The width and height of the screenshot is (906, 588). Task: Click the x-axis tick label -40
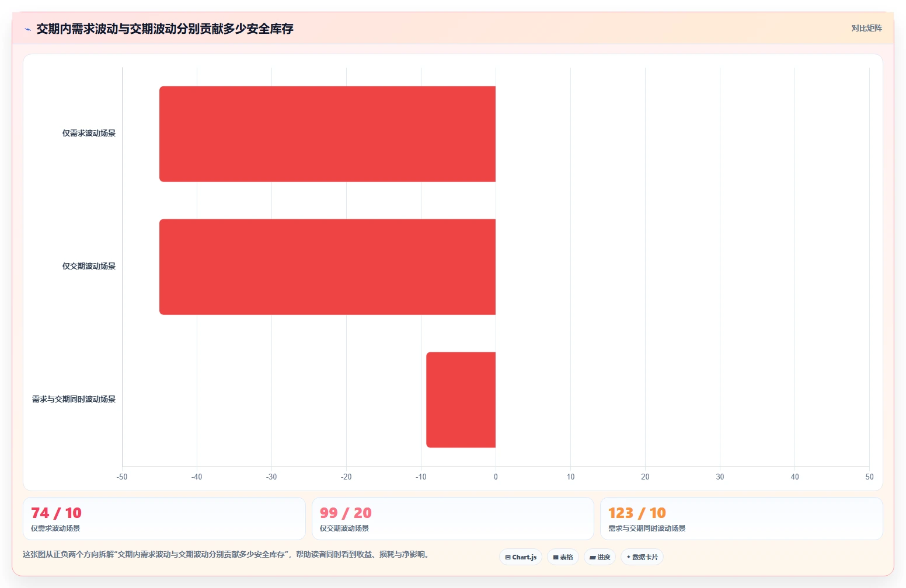pyautogui.click(x=197, y=477)
